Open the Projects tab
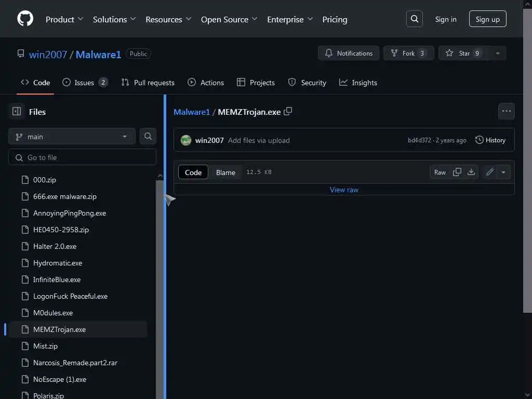Viewport: 532px width, 399px height. click(x=256, y=83)
